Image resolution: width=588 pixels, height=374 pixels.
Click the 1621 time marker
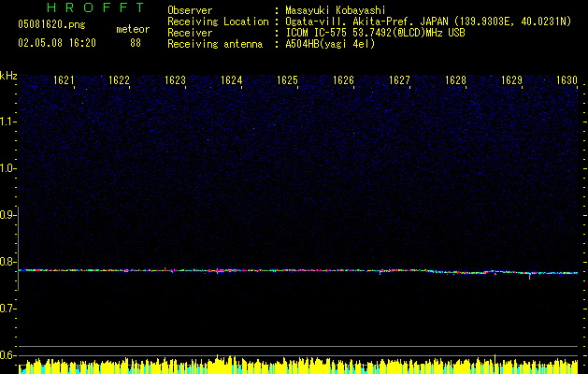(64, 80)
